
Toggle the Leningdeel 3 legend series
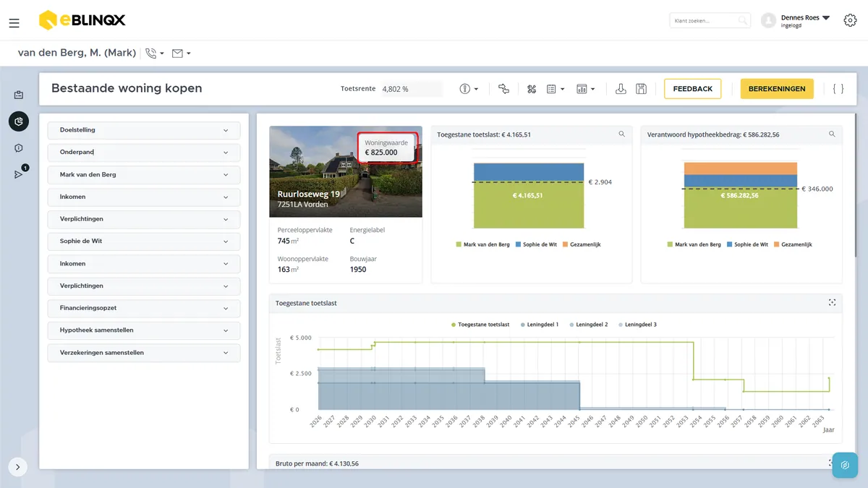coord(637,325)
